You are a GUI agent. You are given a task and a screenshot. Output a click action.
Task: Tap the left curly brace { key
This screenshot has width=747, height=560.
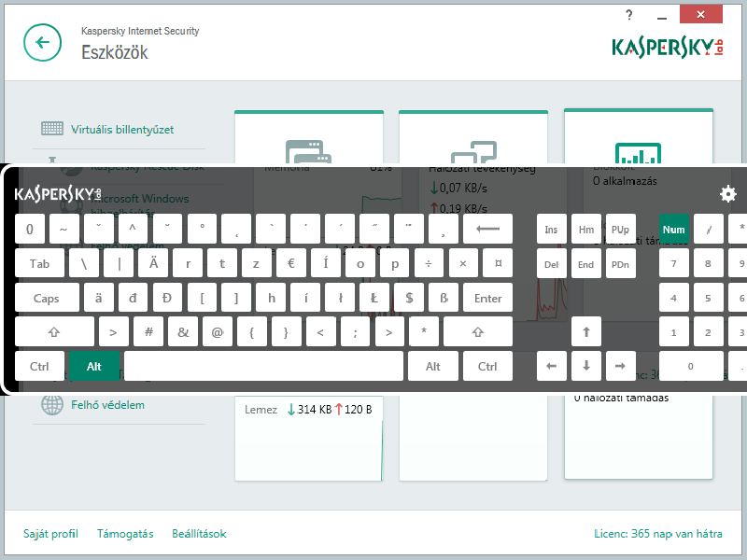(x=251, y=332)
